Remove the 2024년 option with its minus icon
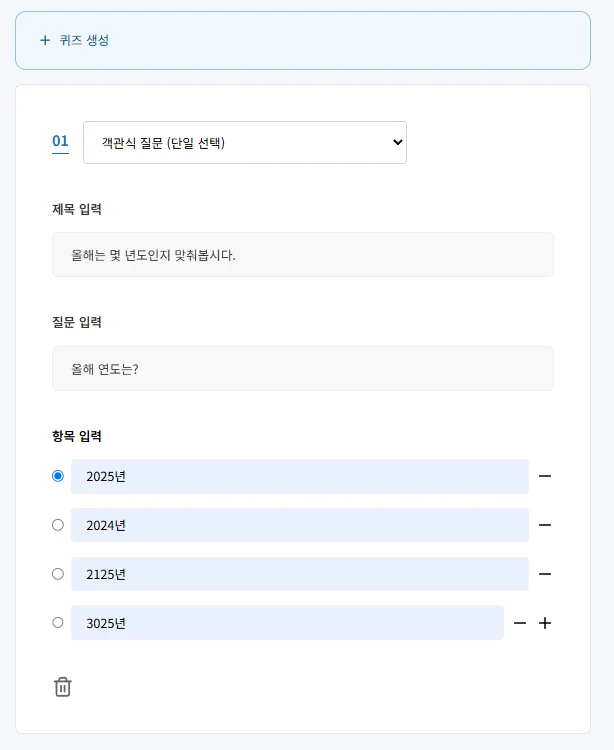 [545, 525]
